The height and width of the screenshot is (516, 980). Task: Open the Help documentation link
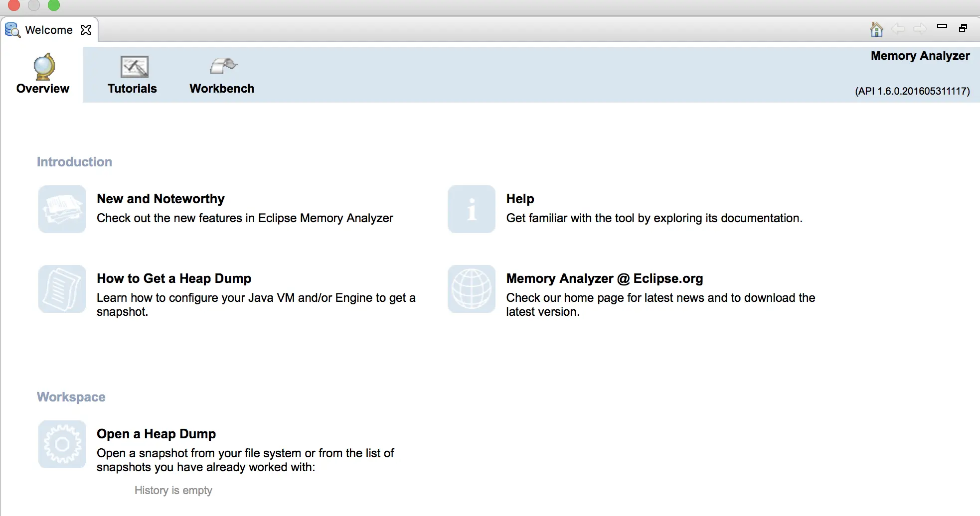520,199
